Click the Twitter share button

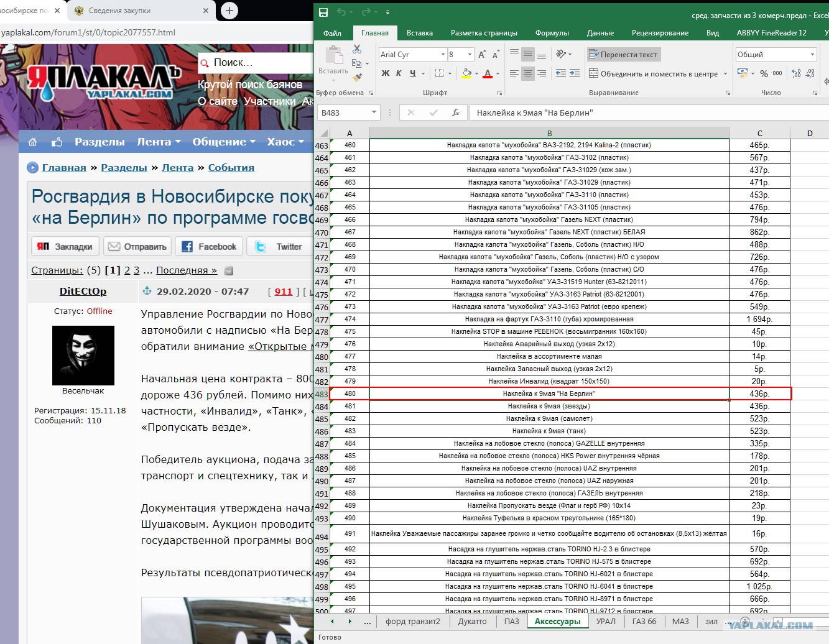point(279,247)
